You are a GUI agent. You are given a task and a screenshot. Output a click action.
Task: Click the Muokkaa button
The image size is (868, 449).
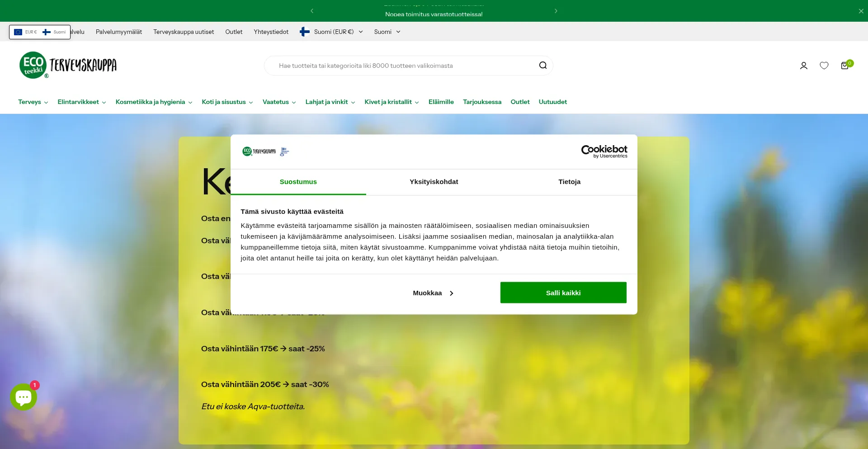433,293
